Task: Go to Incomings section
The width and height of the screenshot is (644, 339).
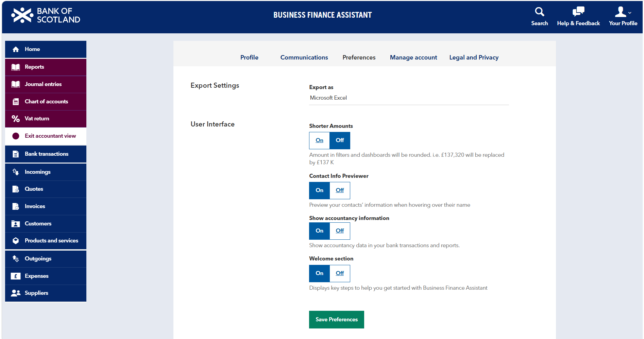Action: [46, 172]
